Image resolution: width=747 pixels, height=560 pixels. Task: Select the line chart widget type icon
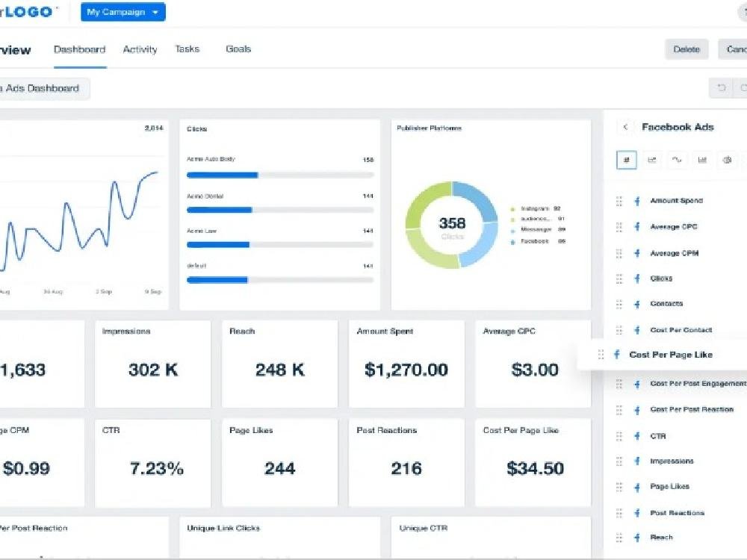[652, 159]
